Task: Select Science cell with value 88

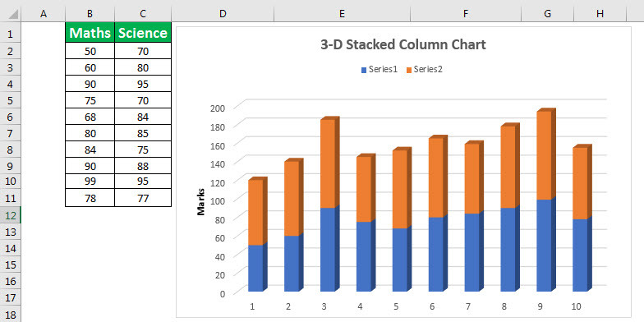Action: click(x=143, y=166)
